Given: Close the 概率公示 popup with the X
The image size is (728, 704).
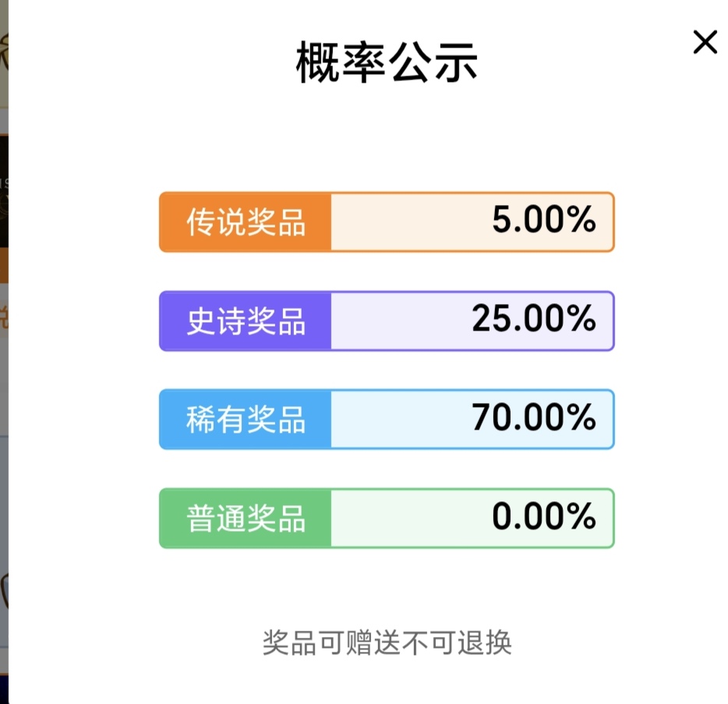Looking at the screenshot, I should click(705, 42).
